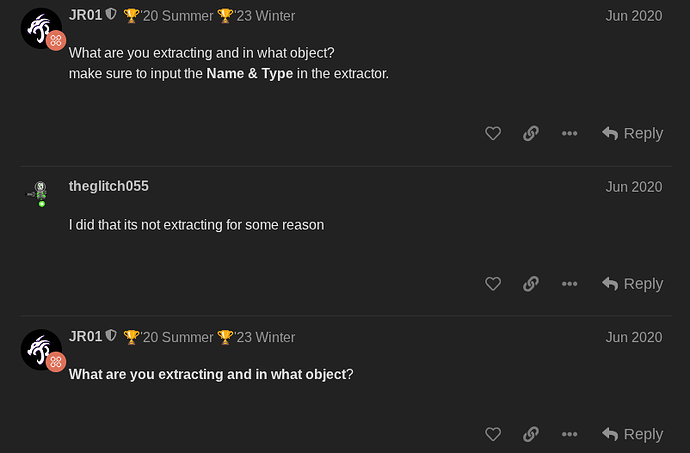The width and height of the screenshot is (690, 453).
Task: Open JR01 username link in first post
Action: pos(85,15)
